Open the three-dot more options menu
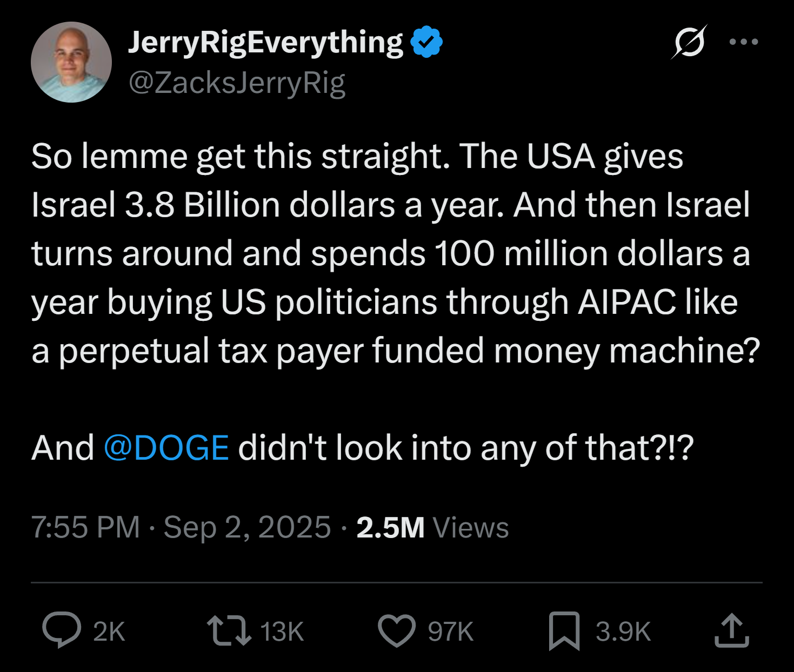 [744, 42]
